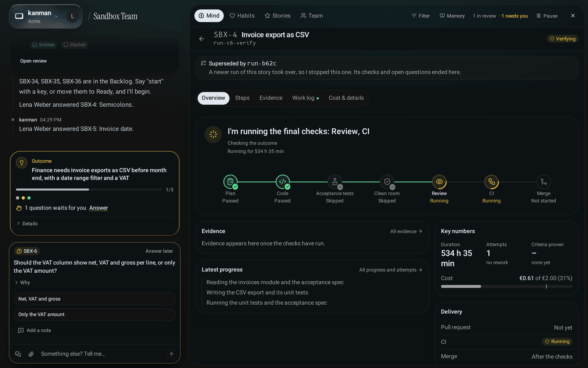Click the superseded branch icon
Screen dimensions: 588x368
[x=203, y=63]
